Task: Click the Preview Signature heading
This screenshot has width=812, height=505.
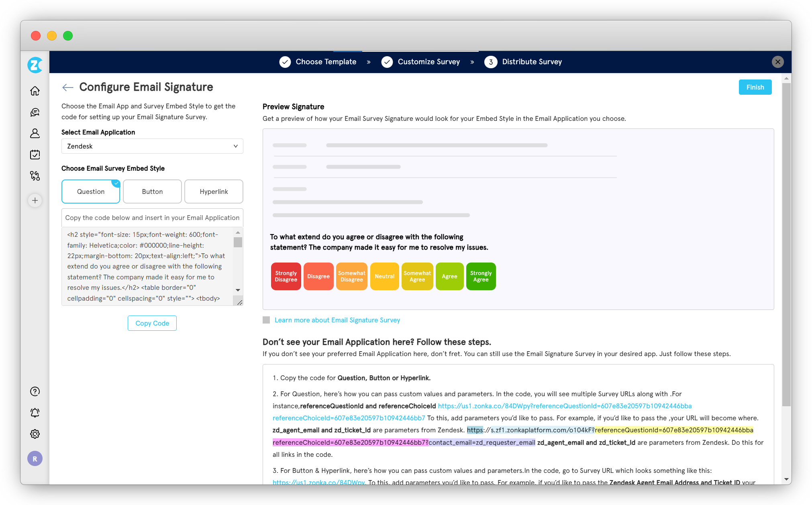Action: 293,106
